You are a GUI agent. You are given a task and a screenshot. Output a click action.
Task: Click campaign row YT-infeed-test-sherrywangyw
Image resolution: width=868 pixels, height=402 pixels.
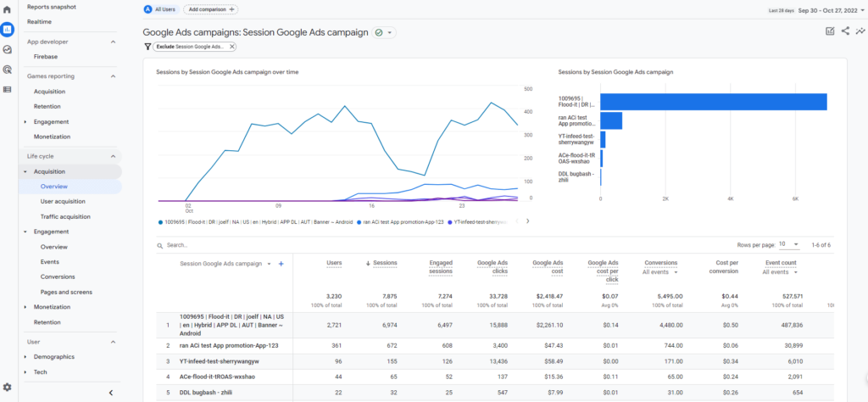point(220,361)
